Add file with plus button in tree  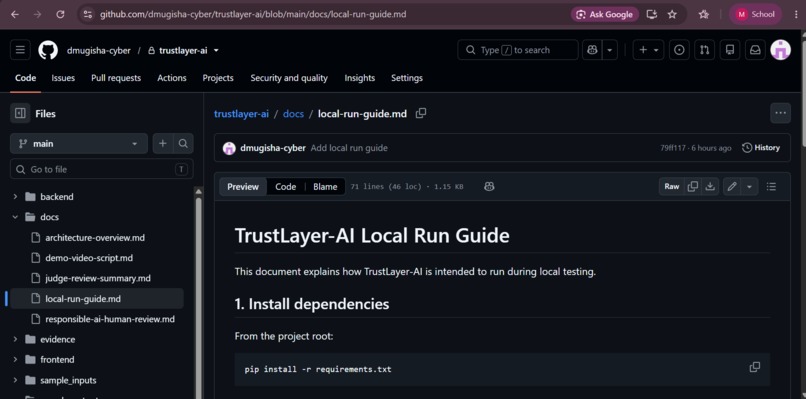pos(162,143)
